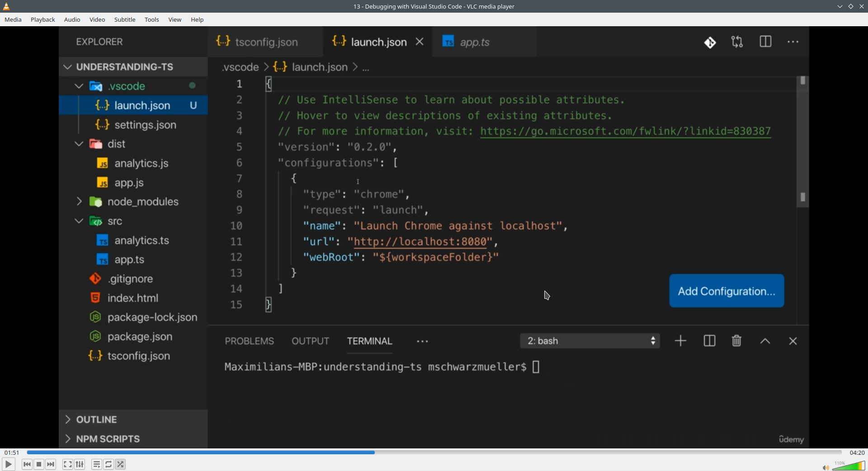Go to previous media in VLC

[x=27, y=464]
